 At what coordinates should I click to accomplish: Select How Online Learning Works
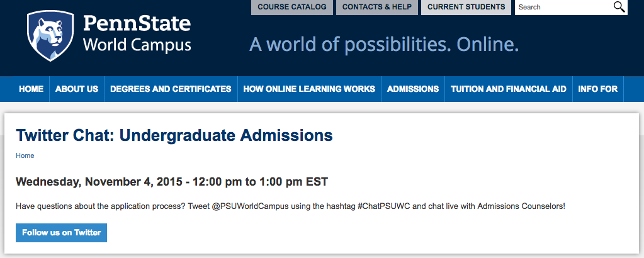coord(309,89)
